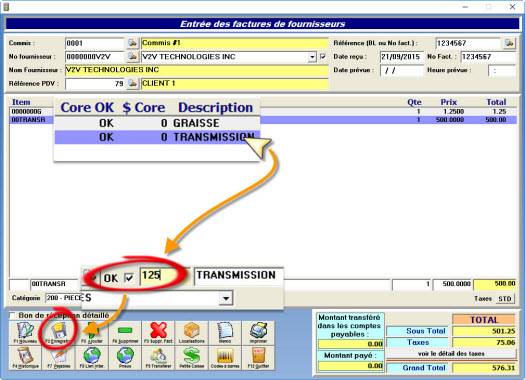Click the Taxes value 75.06

click(x=484, y=342)
